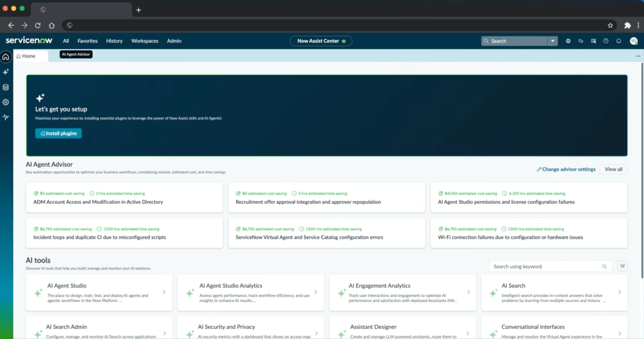Expand the header search dropdown arrow
This screenshot has height=339, width=644.
[553, 41]
